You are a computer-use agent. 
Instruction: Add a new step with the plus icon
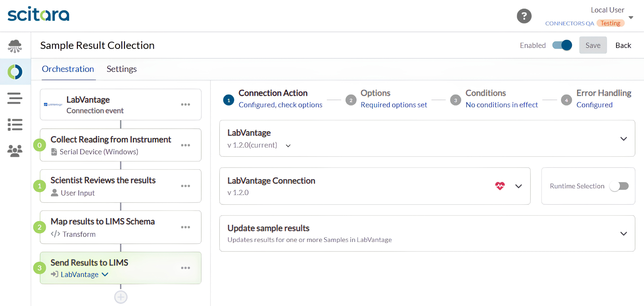pyautogui.click(x=121, y=297)
